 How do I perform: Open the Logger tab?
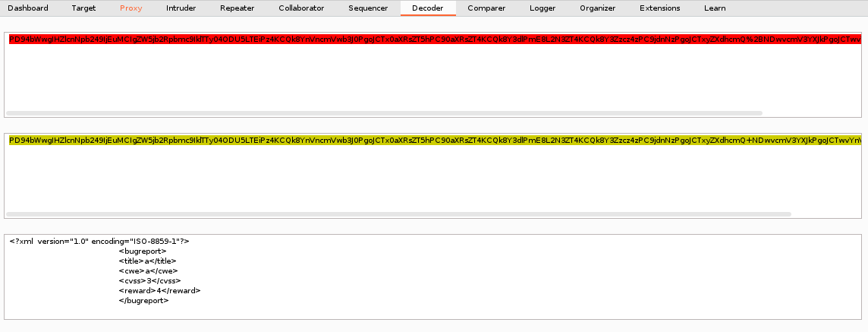coord(542,8)
